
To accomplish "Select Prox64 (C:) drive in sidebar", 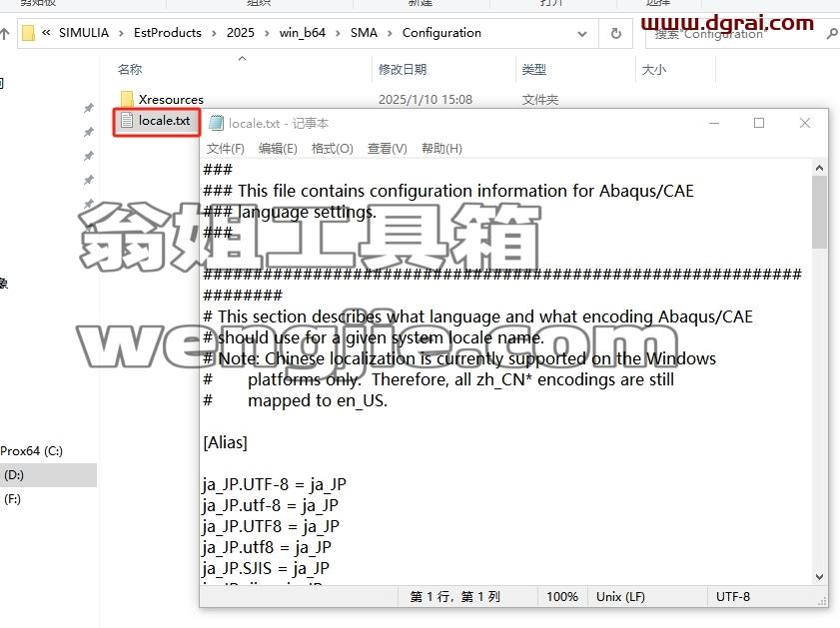I will point(31,451).
